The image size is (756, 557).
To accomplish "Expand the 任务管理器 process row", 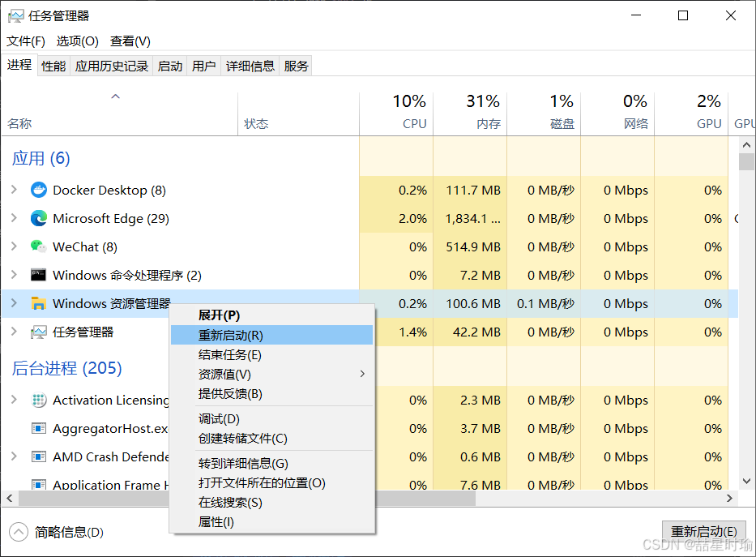I will tap(14, 332).
